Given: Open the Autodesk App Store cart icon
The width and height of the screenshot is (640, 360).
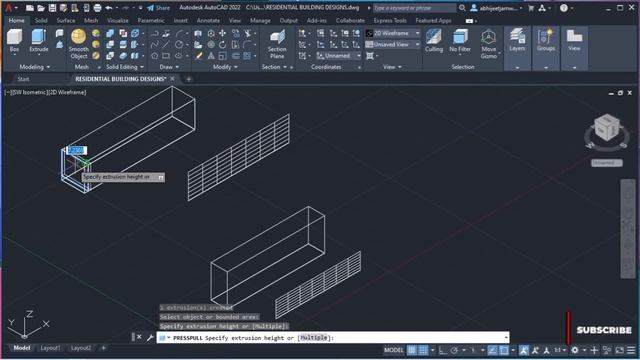Looking at the screenshot, I should pyautogui.click(x=531, y=8).
